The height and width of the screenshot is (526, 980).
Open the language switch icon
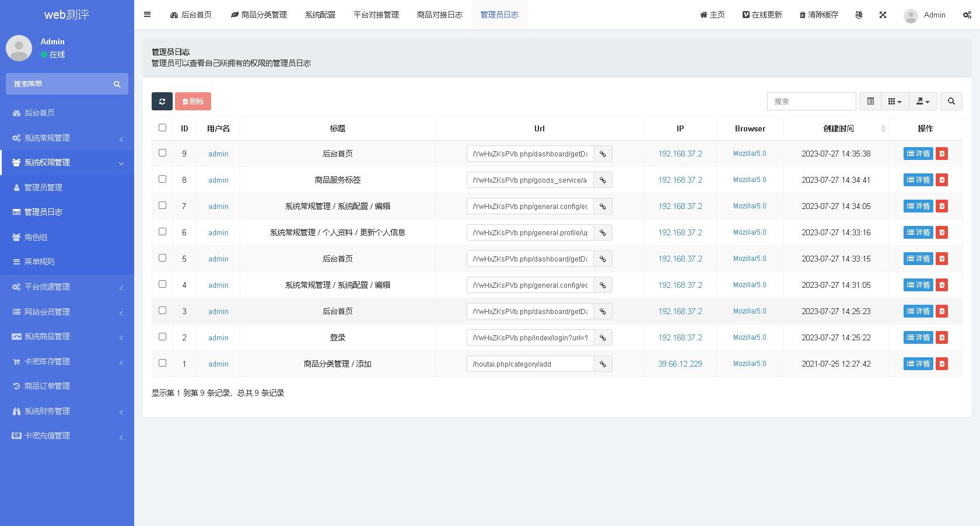coord(859,15)
